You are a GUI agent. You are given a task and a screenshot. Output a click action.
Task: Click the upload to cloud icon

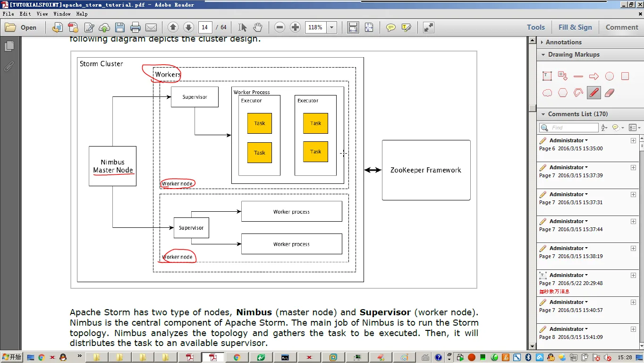(104, 27)
